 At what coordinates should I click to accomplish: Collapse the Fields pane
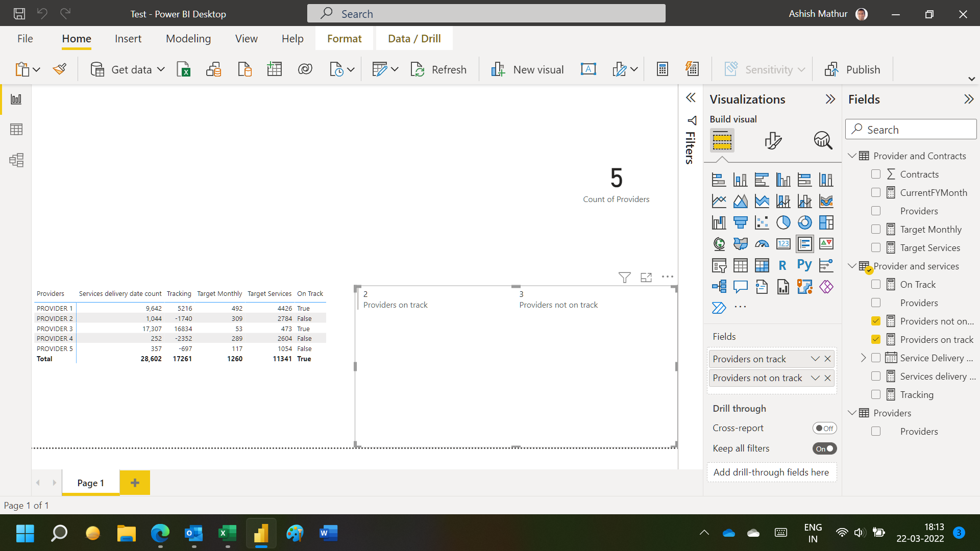[x=969, y=99]
